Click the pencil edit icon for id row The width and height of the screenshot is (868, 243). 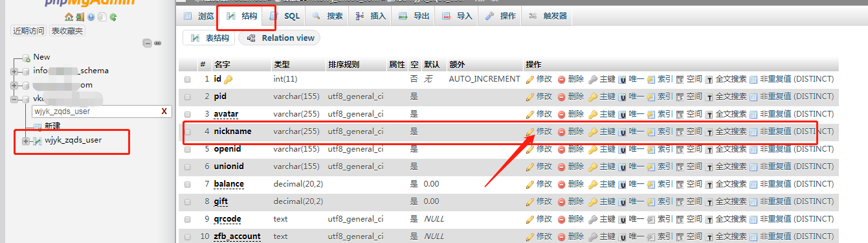[x=530, y=79]
